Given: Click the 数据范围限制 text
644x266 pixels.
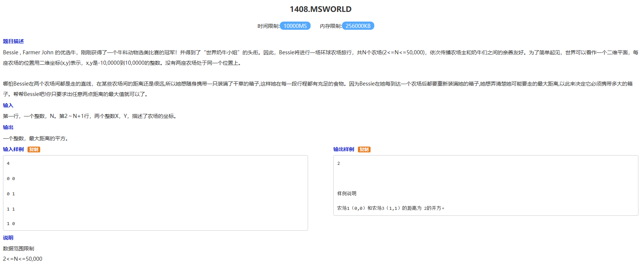Looking at the screenshot, I should (19, 249).
